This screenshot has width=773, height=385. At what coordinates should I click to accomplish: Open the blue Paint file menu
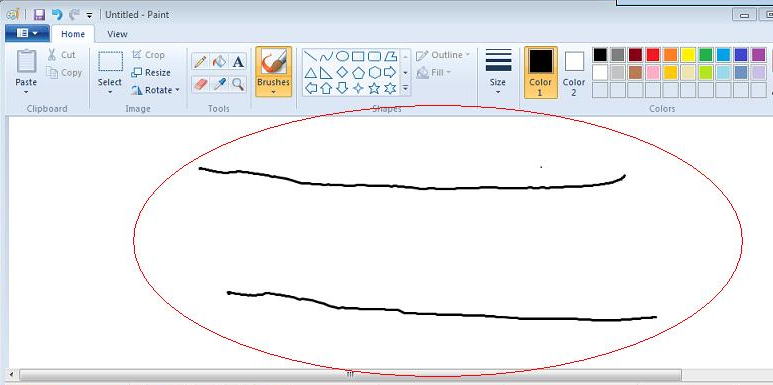click(27, 34)
